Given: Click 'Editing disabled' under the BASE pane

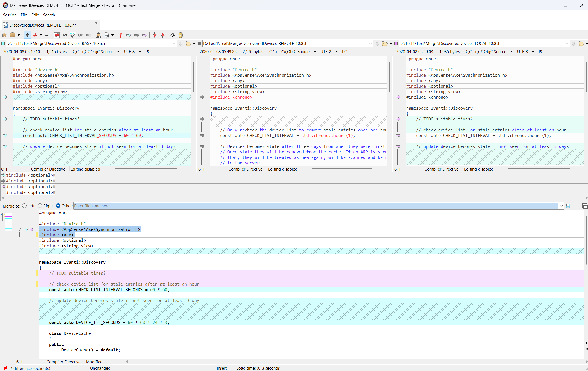Looking at the screenshot, I should [85, 169].
